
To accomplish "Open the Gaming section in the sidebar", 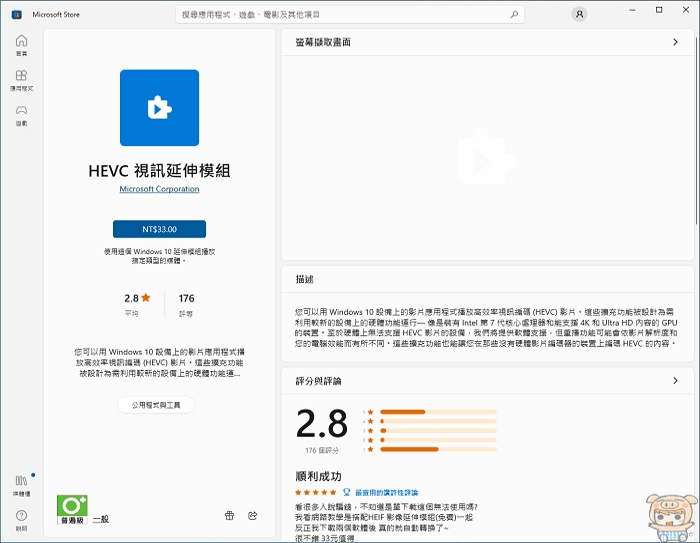I will point(21,115).
